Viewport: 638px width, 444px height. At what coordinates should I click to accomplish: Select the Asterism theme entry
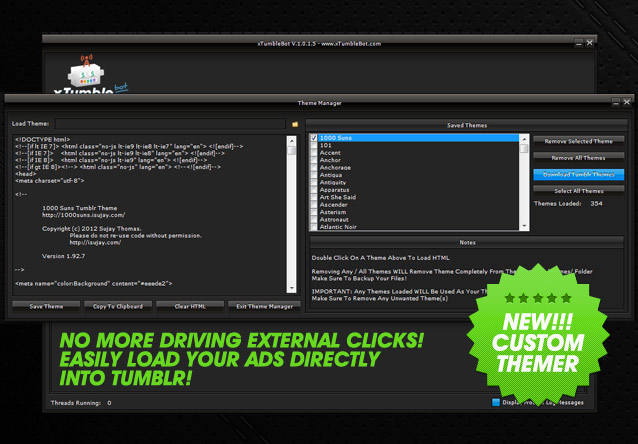coord(414,212)
